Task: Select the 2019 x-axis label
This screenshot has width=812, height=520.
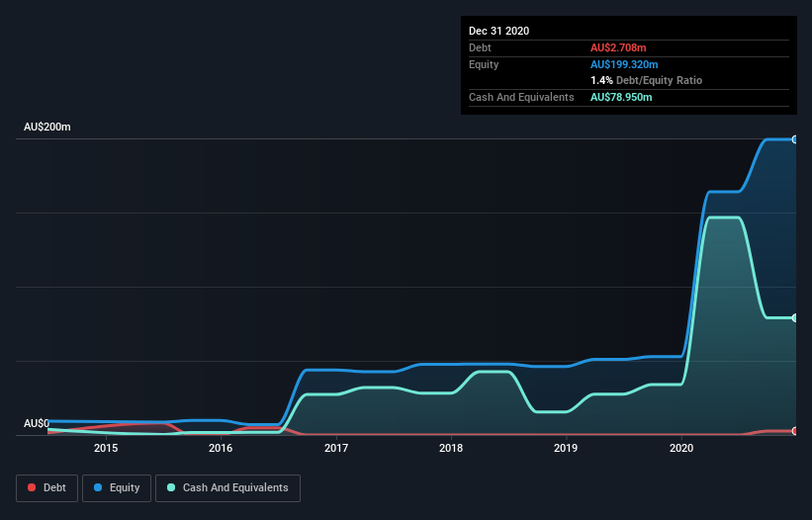Action: (566, 448)
